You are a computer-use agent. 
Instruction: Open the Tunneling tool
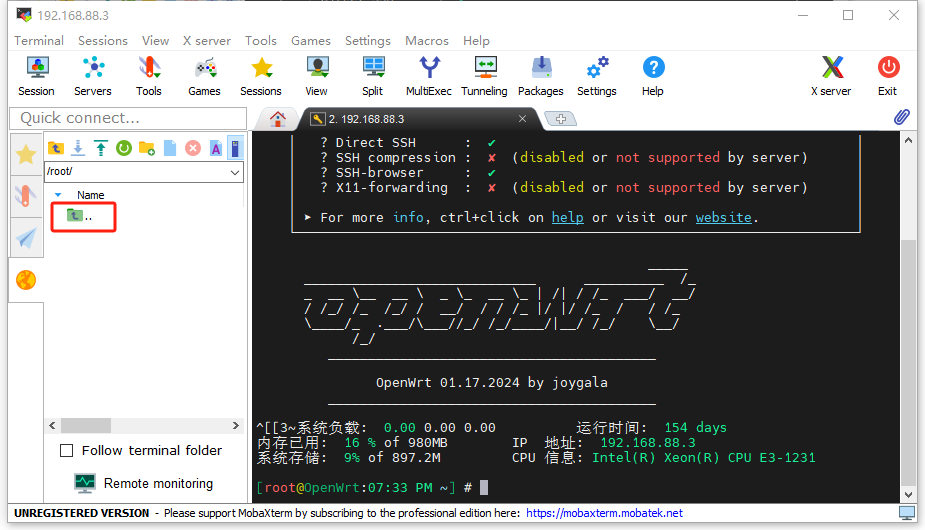tap(484, 76)
